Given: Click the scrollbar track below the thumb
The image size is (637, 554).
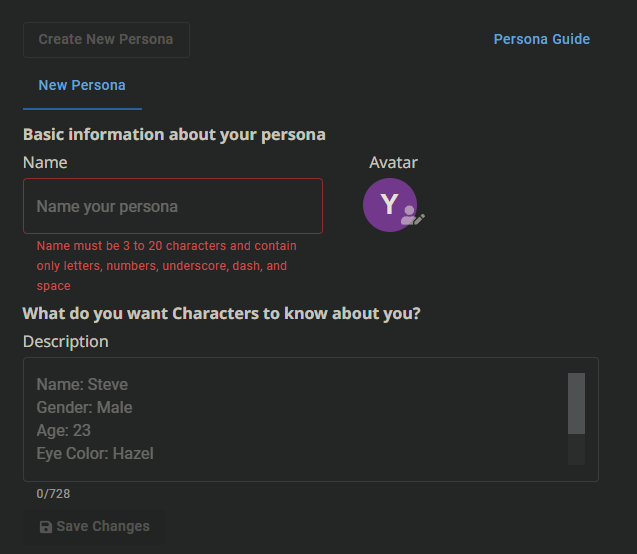Looking at the screenshot, I should [x=576, y=449].
